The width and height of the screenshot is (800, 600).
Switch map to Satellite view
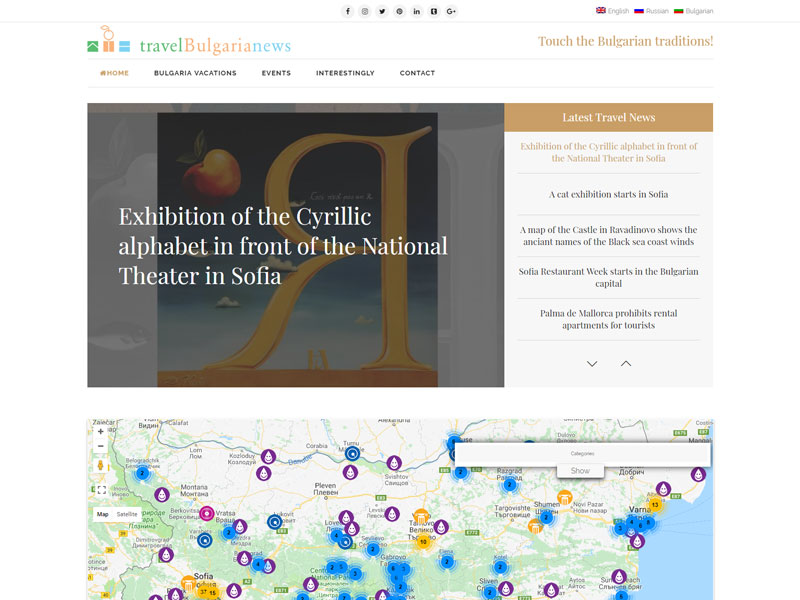(x=127, y=514)
